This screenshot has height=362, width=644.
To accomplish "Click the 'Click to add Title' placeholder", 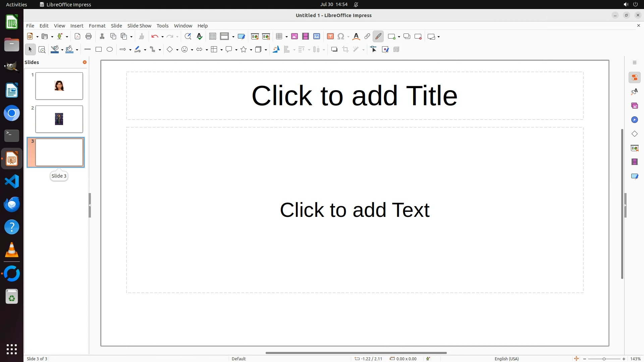I will pos(355,96).
